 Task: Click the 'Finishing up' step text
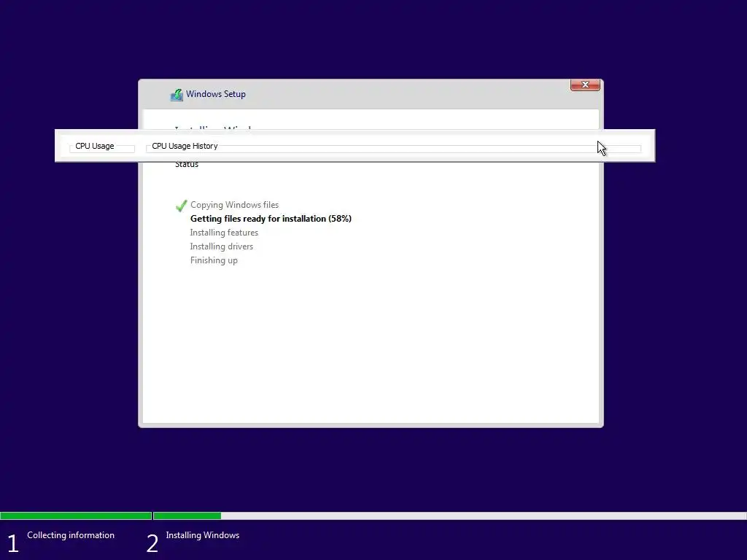coord(214,260)
